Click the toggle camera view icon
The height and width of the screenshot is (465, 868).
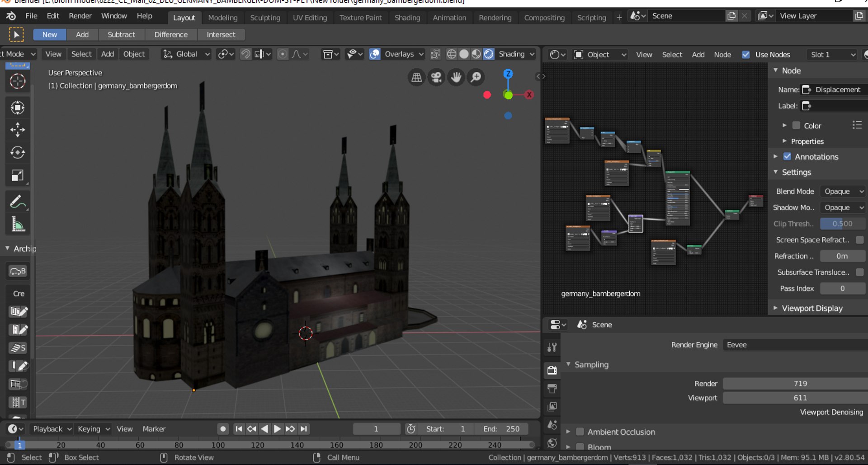(x=436, y=78)
